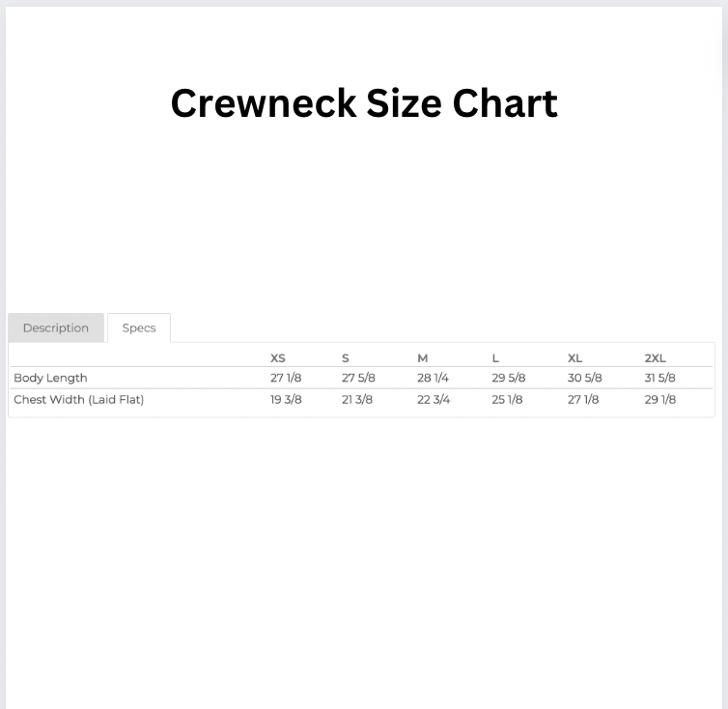Click the M size column header

423,358
